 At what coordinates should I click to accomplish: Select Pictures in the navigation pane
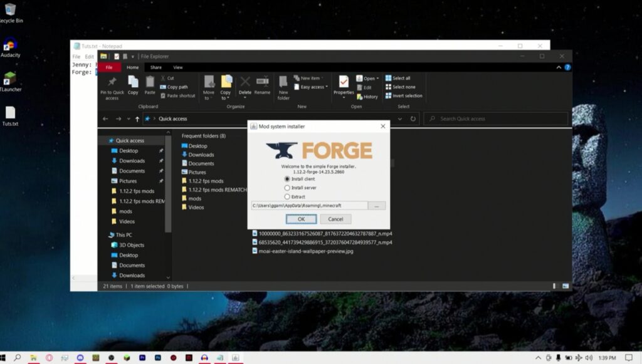128,181
